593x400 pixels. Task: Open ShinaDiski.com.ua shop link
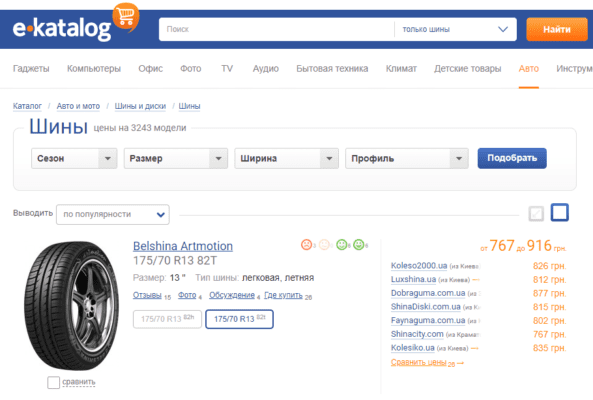(426, 307)
